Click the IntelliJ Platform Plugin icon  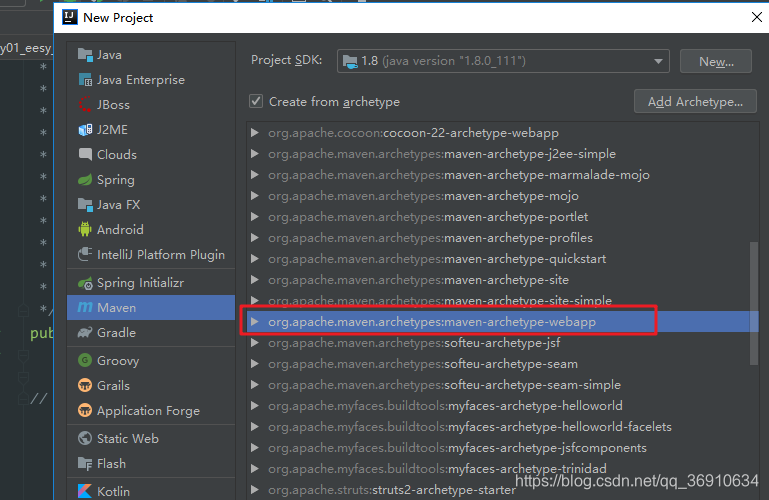pyautogui.click(x=85, y=254)
